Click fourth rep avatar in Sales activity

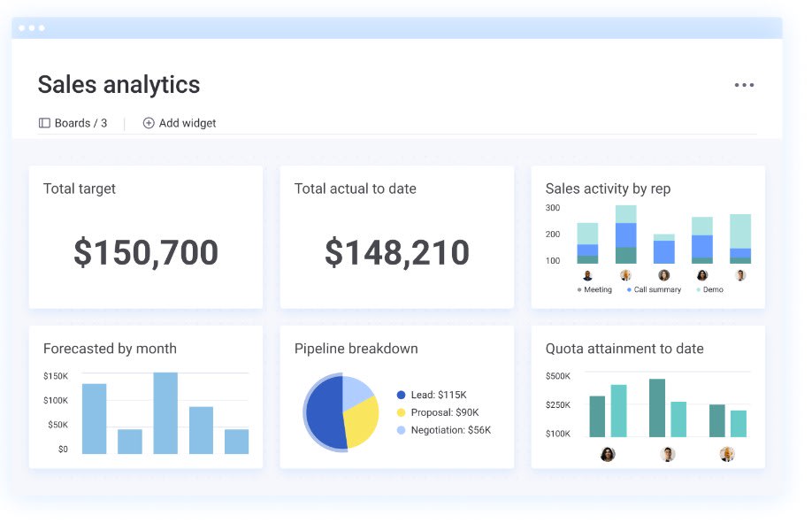[x=702, y=275]
